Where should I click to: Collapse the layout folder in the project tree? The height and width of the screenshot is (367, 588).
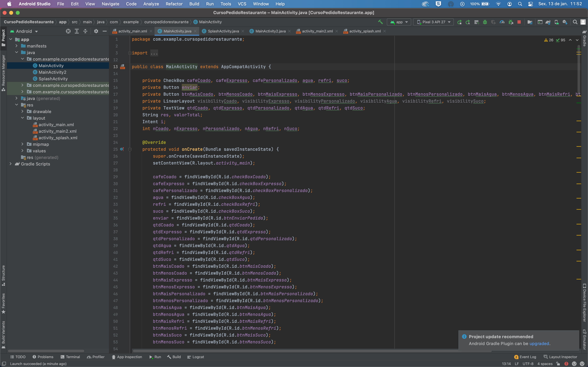pos(23,118)
